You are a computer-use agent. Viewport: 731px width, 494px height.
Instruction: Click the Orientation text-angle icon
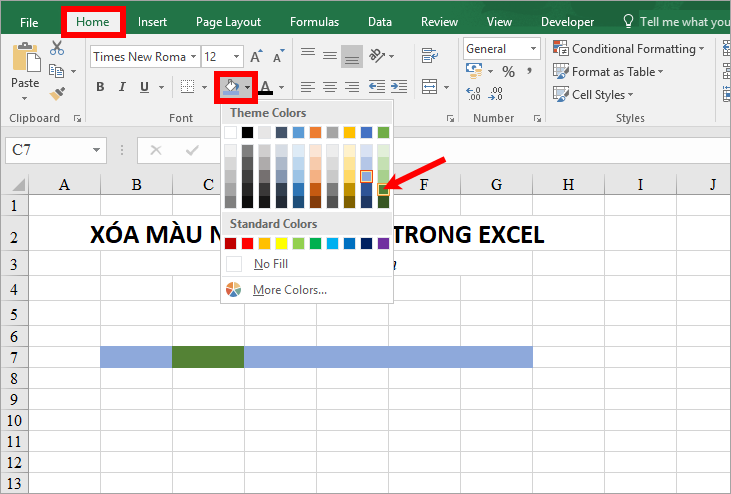[377, 56]
